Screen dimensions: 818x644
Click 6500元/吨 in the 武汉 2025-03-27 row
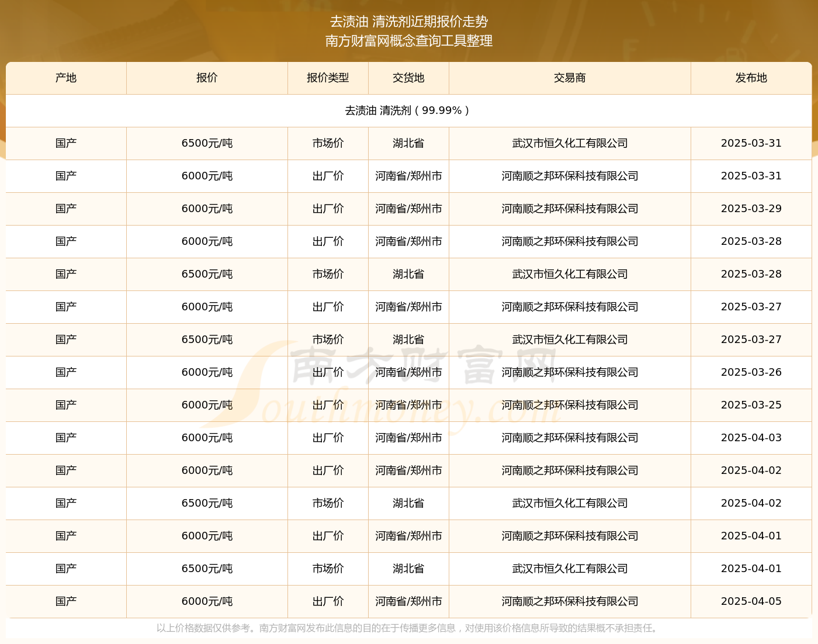[207, 340]
